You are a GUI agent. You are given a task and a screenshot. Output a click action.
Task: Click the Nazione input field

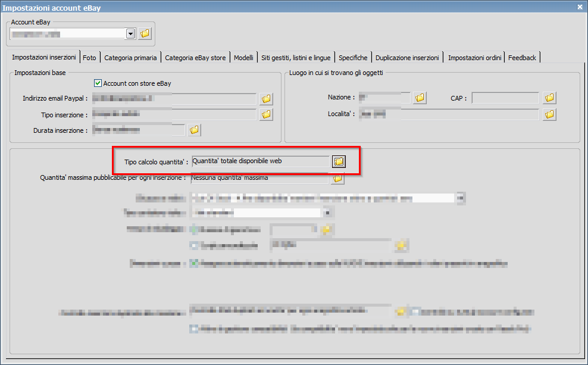click(384, 98)
